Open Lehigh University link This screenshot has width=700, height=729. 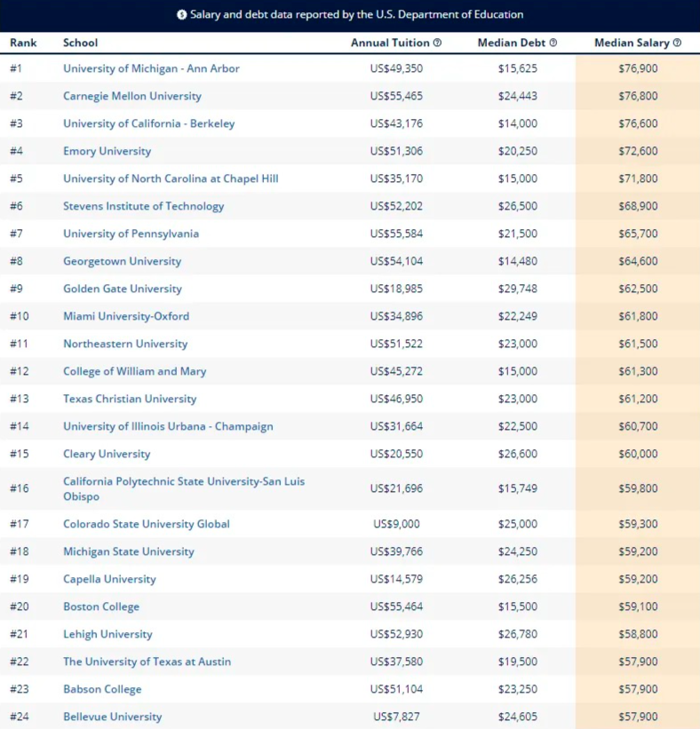coord(107,634)
